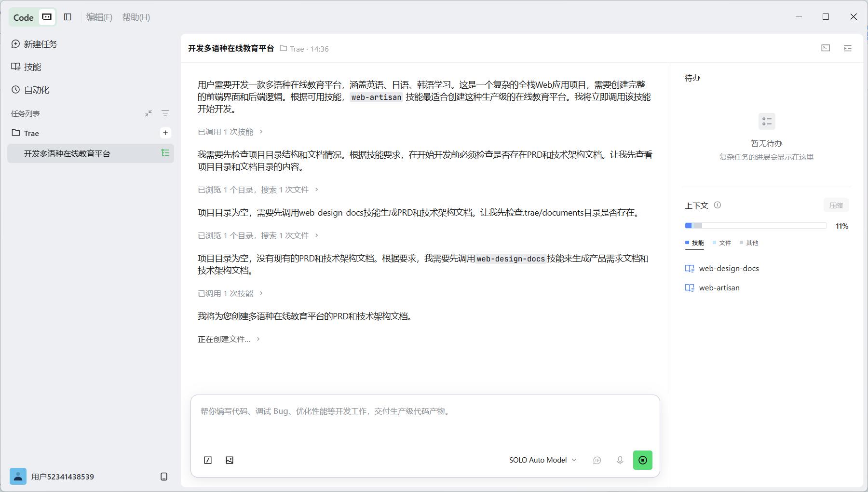868x492 pixels.
Task: Open the 编辑(E) menu
Action: click(x=99, y=17)
